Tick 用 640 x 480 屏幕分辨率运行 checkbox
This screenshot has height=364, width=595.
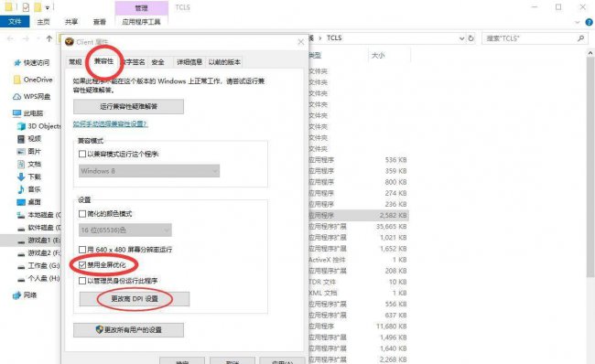[82, 250]
